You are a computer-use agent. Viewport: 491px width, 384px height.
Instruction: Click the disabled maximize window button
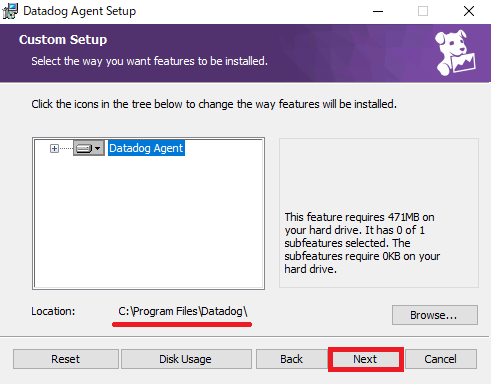pyautogui.click(x=423, y=11)
